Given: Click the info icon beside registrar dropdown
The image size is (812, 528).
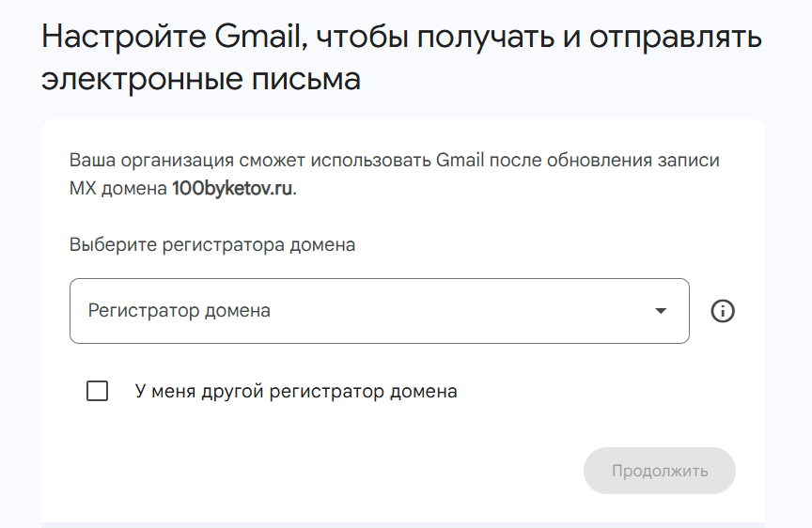Looking at the screenshot, I should (x=723, y=311).
